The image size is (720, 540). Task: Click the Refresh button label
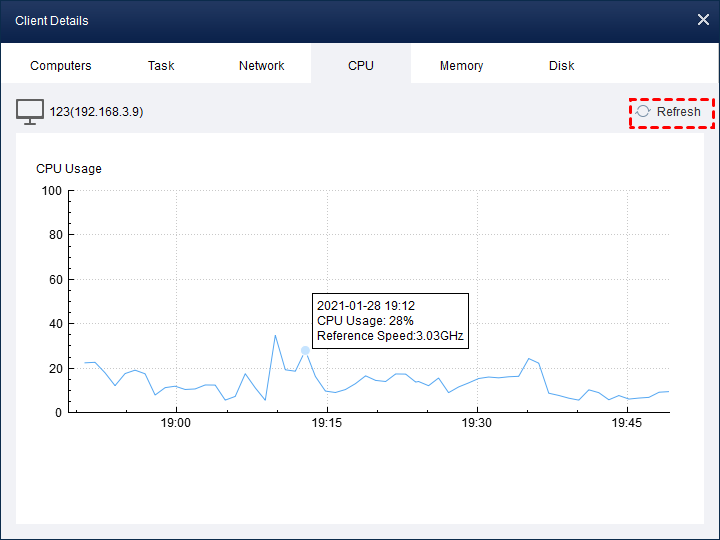tap(678, 112)
